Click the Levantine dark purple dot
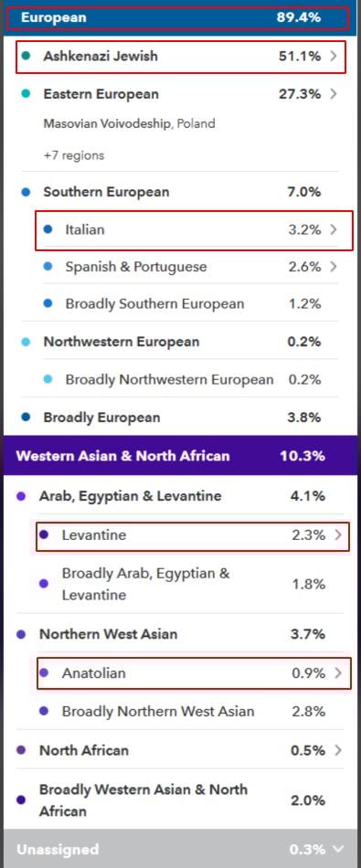361x868 pixels. click(44, 535)
